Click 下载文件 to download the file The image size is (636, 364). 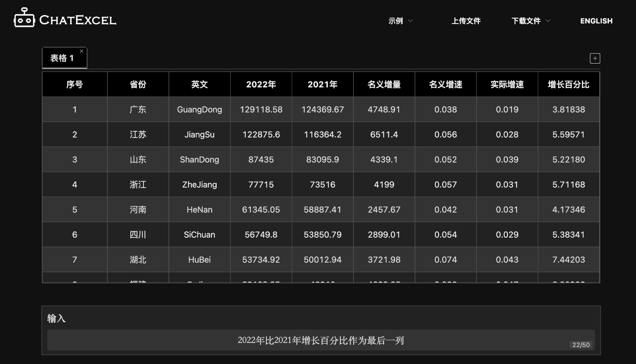(527, 21)
